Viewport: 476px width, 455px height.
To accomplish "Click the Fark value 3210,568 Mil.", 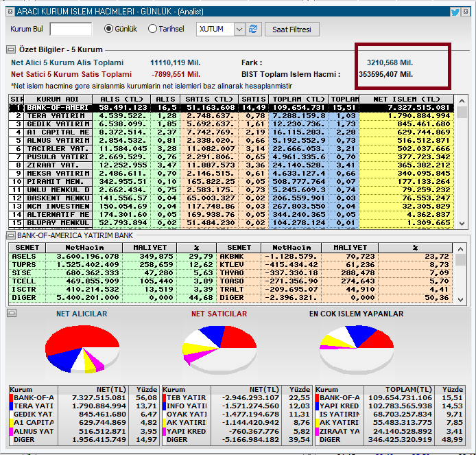I will point(390,62).
